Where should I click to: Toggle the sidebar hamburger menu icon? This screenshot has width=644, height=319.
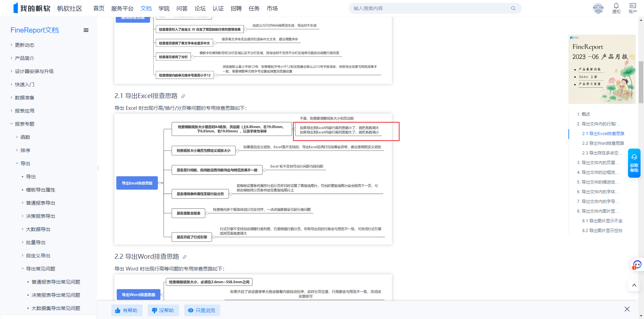(x=86, y=30)
